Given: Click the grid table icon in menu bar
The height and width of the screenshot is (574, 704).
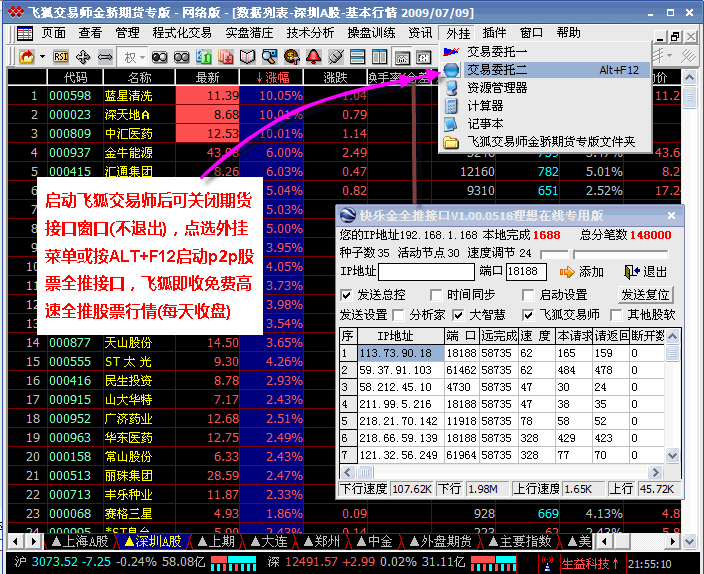Looking at the screenshot, I should tap(25, 33).
